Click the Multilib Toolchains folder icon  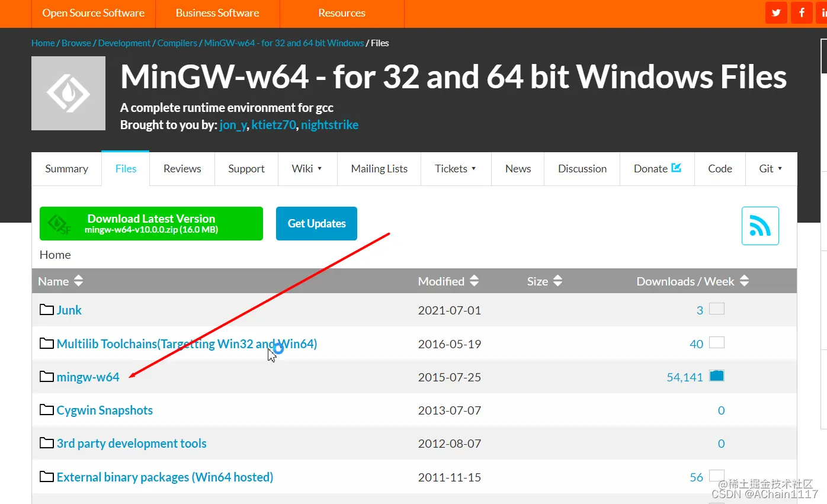(47, 344)
